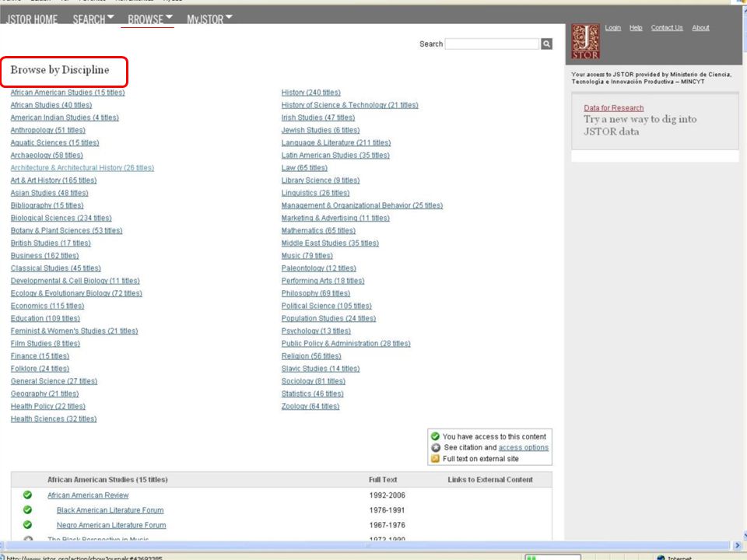This screenshot has width=747, height=560.
Task: Browse African Studies (40 titles)
Action: 51,105
